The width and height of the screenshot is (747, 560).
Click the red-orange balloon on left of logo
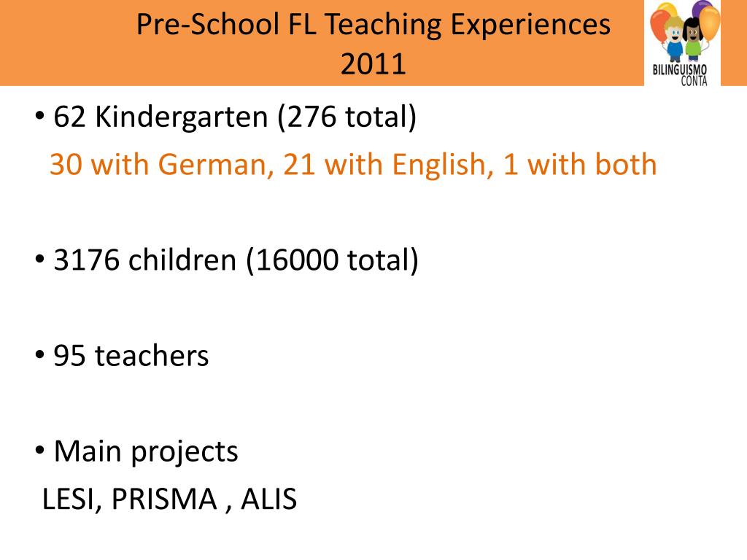click(x=659, y=26)
